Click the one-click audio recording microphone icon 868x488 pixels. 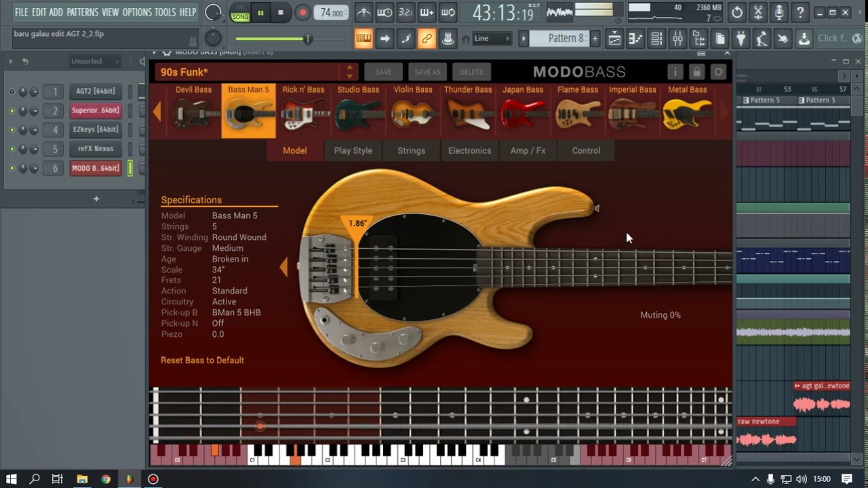pyautogui.click(x=779, y=13)
